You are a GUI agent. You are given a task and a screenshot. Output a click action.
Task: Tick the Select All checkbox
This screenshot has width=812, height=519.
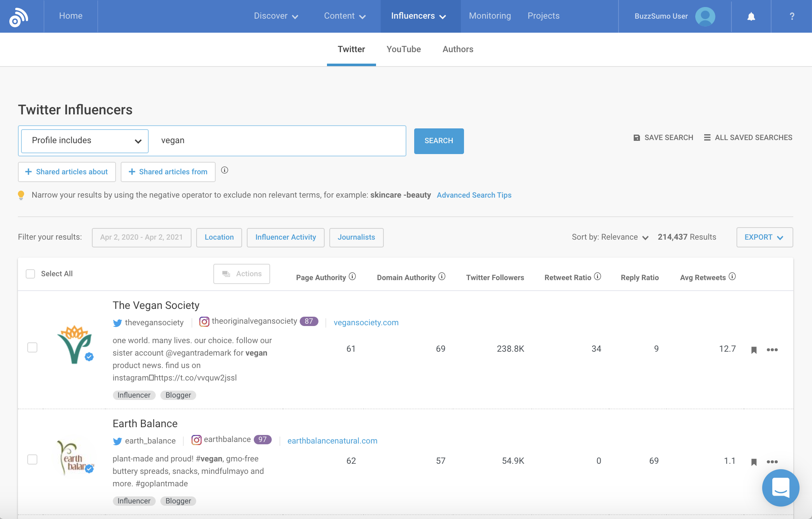30,274
